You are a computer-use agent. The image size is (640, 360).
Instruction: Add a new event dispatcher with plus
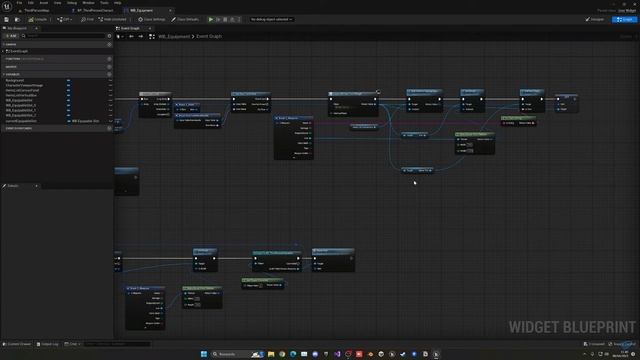pyautogui.click(x=109, y=128)
